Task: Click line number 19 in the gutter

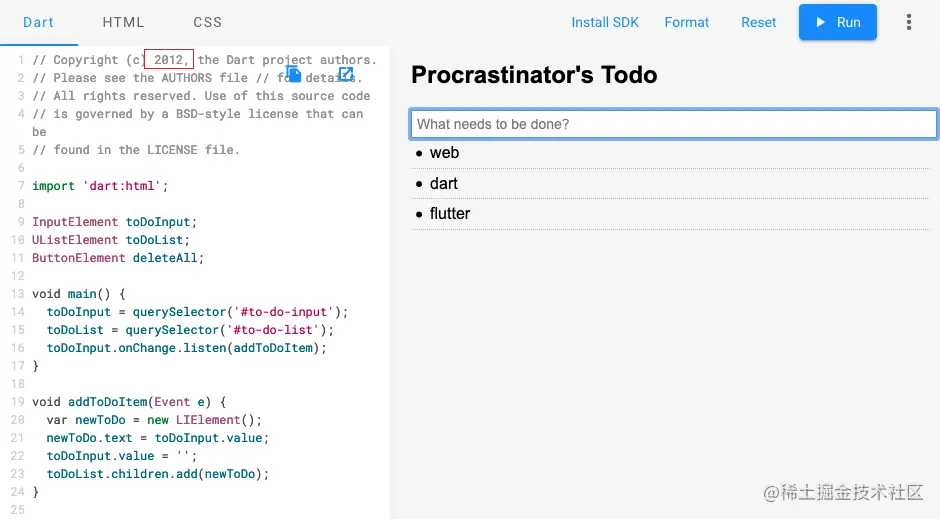Action: (x=17, y=402)
